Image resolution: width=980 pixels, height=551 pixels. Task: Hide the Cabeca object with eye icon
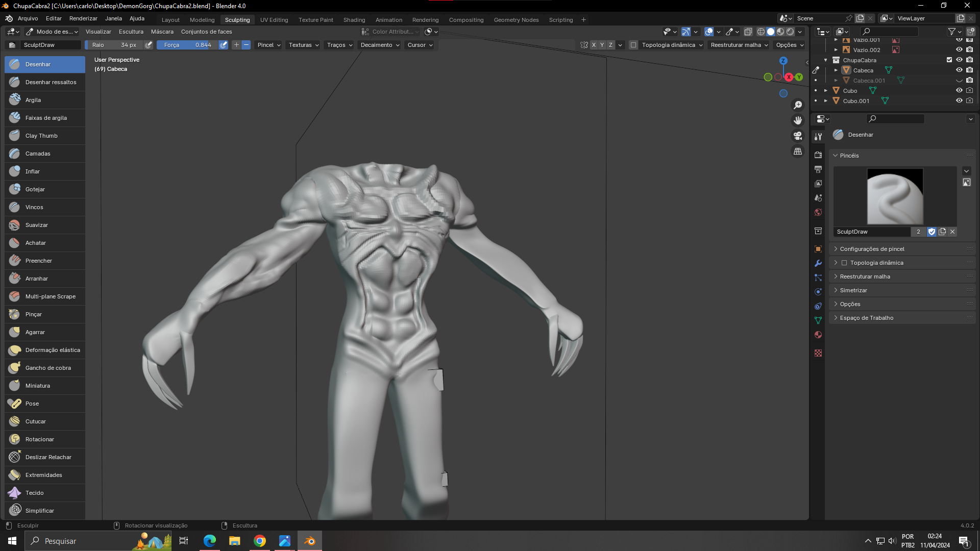(959, 70)
